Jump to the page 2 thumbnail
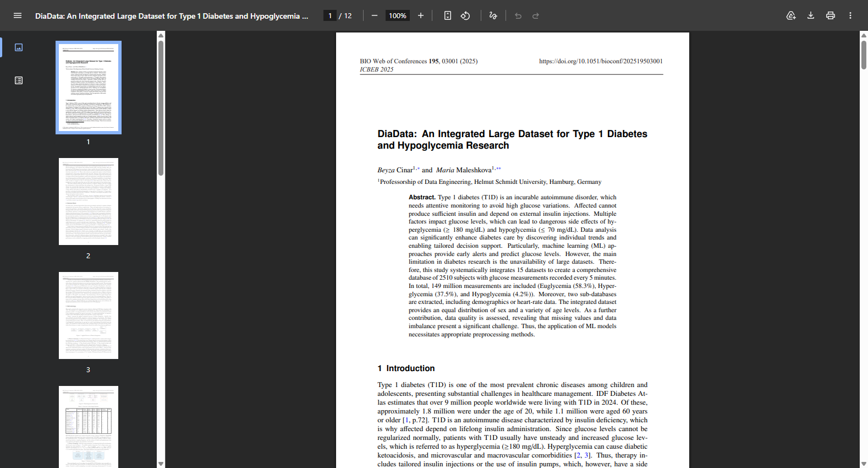868x468 pixels. (89, 202)
